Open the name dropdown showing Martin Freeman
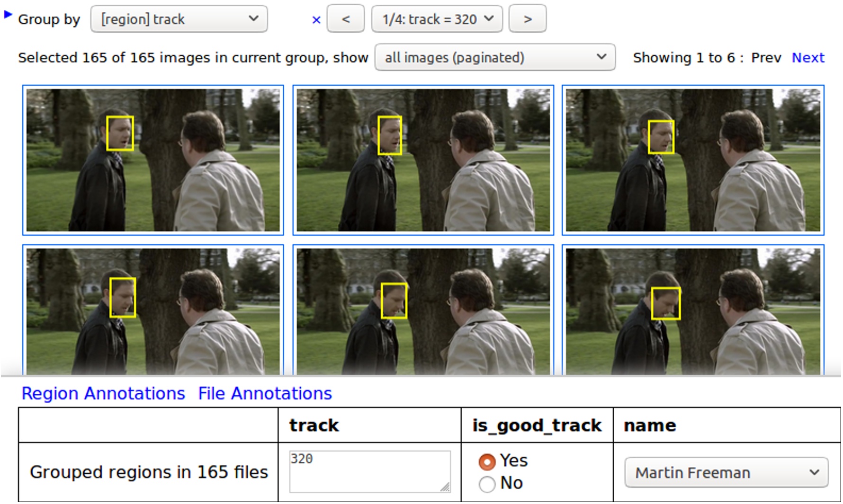The width and height of the screenshot is (843, 504). tap(726, 472)
